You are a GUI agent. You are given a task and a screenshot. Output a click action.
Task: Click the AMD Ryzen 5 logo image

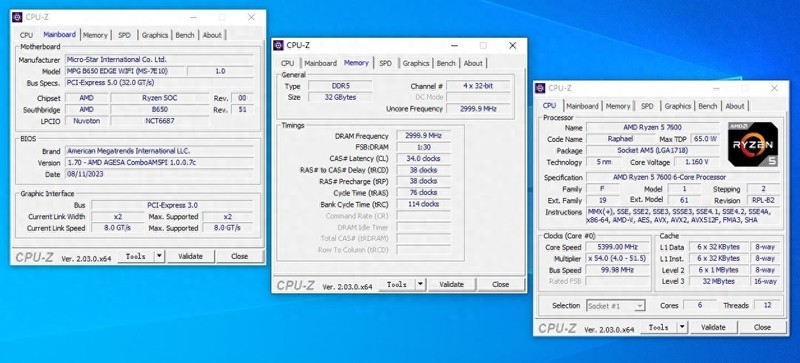tap(753, 144)
